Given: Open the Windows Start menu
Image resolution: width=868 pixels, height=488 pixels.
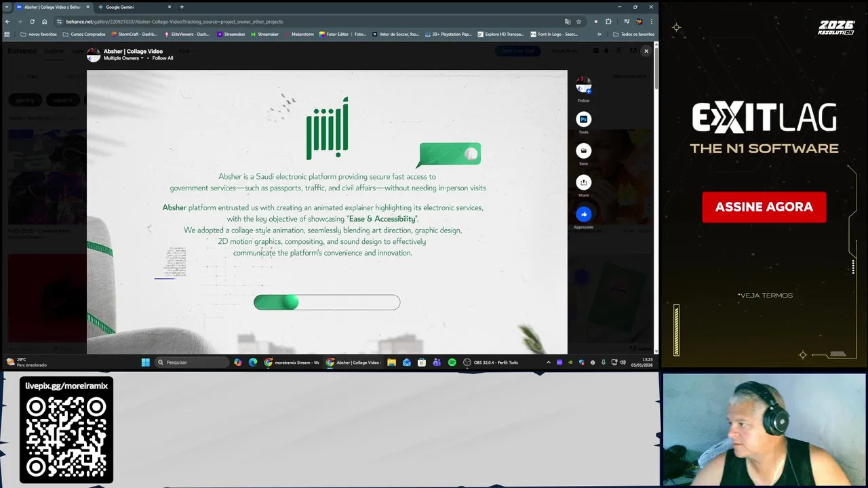Looking at the screenshot, I should point(145,362).
